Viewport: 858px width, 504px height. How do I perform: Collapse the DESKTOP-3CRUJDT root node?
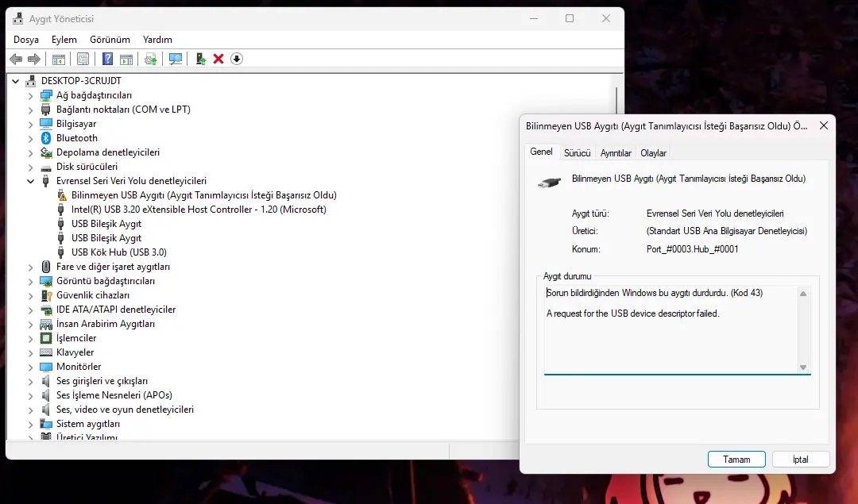pos(15,81)
